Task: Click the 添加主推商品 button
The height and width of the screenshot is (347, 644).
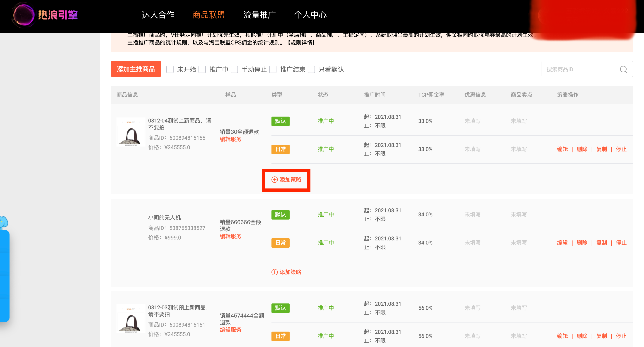Action: coord(136,69)
